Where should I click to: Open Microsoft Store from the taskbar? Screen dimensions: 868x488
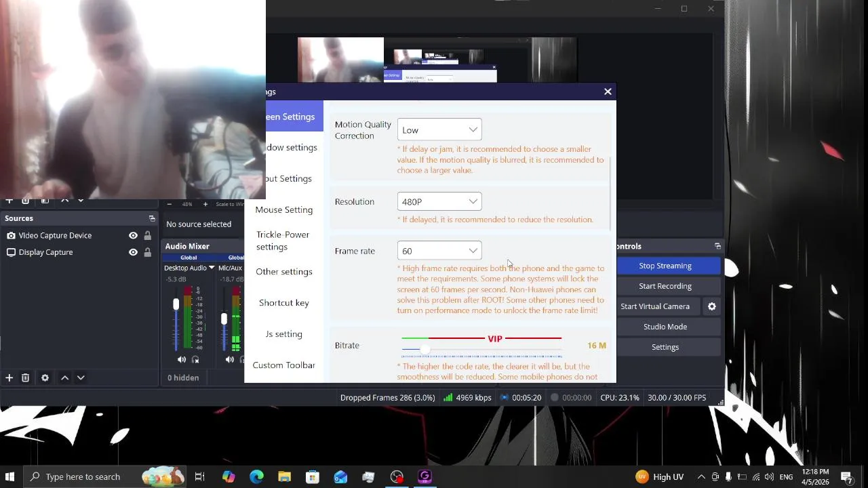pos(313,476)
